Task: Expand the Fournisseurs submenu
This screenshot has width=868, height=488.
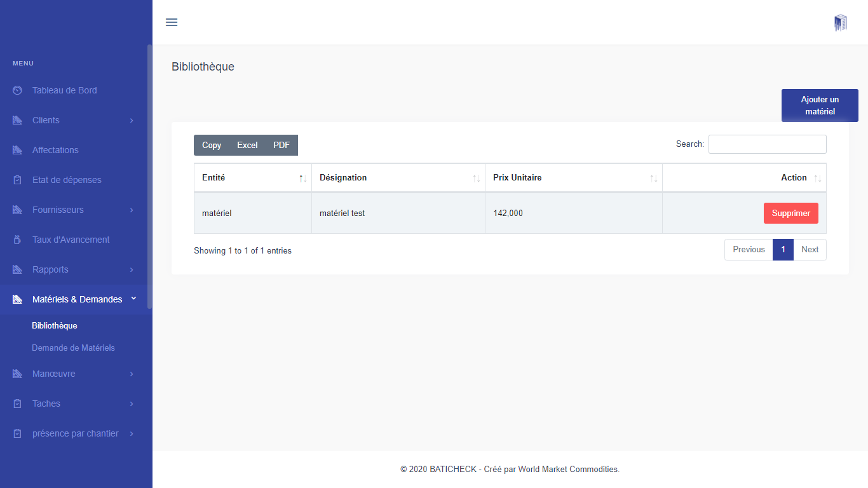Action: pyautogui.click(x=132, y=210)
